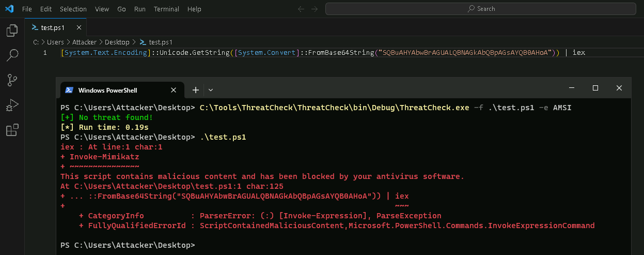The width and height of the screenshot is (644, 255).
Task: Click the Attacker breadcrumb folder
Action: click(x=84, y=42)
